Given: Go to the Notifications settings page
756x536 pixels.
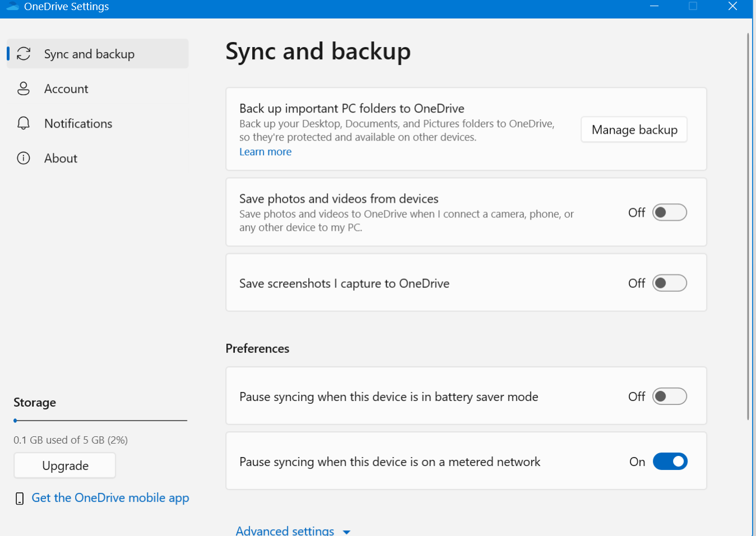Looking at the screenshot, I should [78, 123].
